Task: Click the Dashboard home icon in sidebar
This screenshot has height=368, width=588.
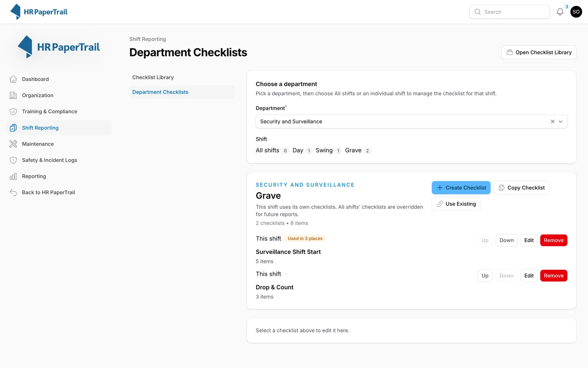Action: [13, 79]
